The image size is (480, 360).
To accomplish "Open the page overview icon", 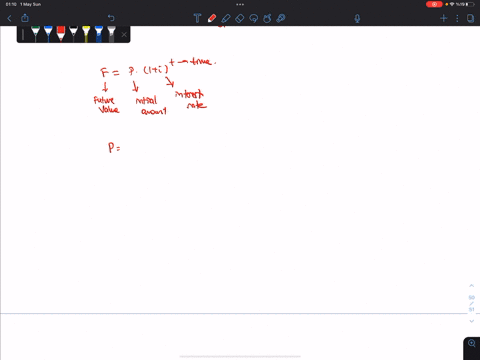I will [x=470, y=18].
